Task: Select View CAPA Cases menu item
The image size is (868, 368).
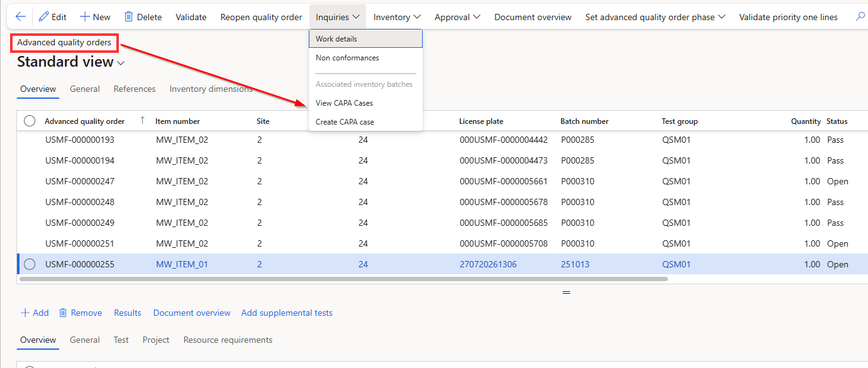Action: pos(365,103)
